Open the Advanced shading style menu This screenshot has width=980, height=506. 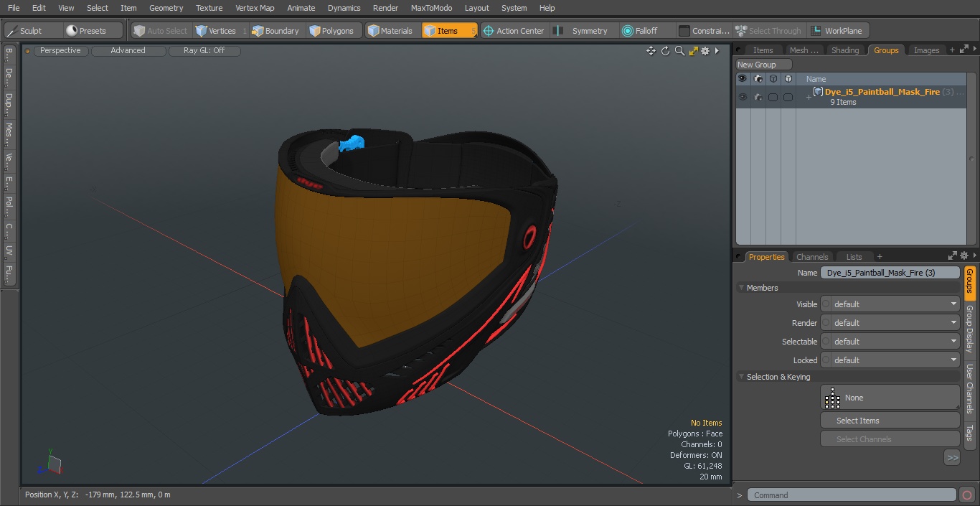click(128, 51)
